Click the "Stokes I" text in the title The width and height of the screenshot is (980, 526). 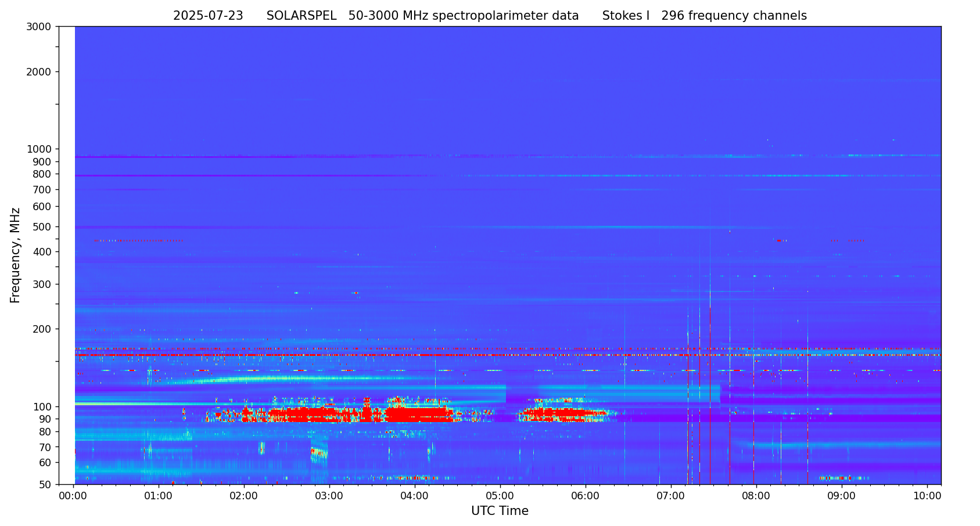(x=626, y=16)
